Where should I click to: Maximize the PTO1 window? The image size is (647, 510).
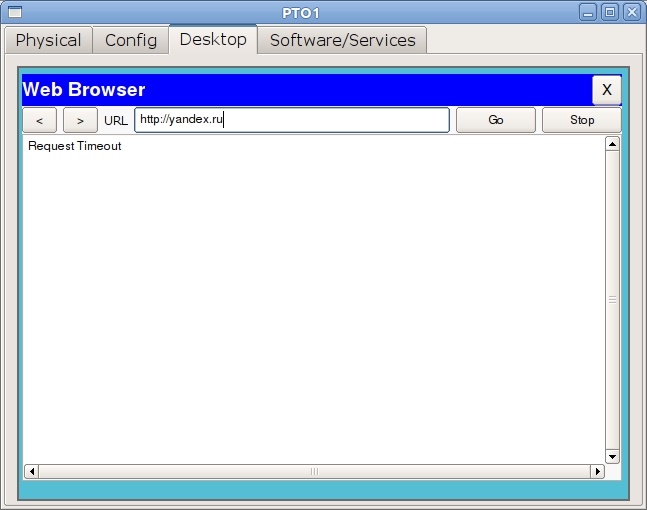coord(610,12)
